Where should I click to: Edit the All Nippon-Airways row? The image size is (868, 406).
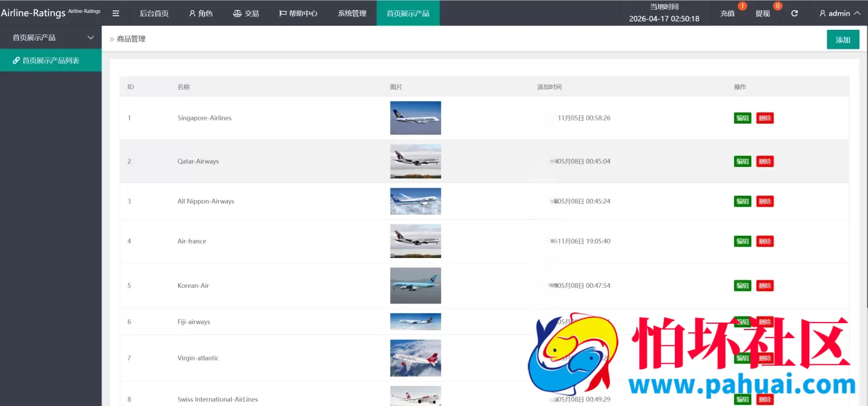point(743,202)
